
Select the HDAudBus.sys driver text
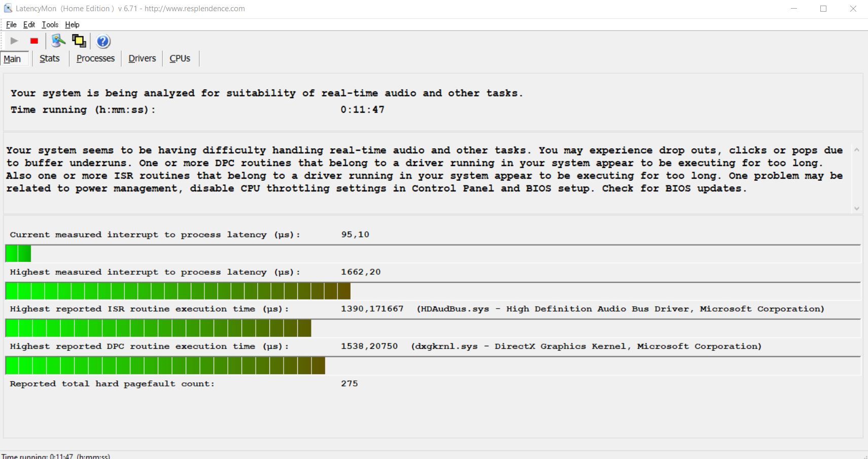coord(620,309)
